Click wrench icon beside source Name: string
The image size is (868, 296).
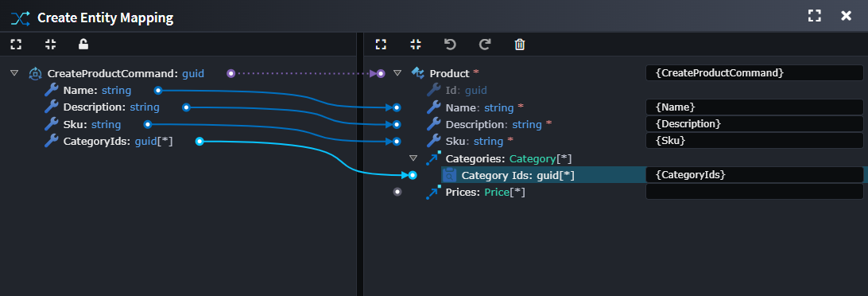[52, 90]
